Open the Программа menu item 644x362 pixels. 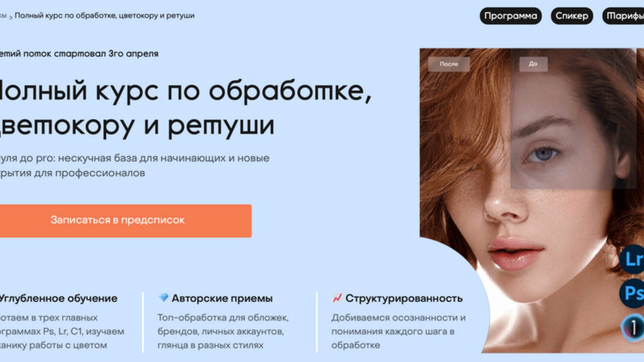[x=511, y=16]
